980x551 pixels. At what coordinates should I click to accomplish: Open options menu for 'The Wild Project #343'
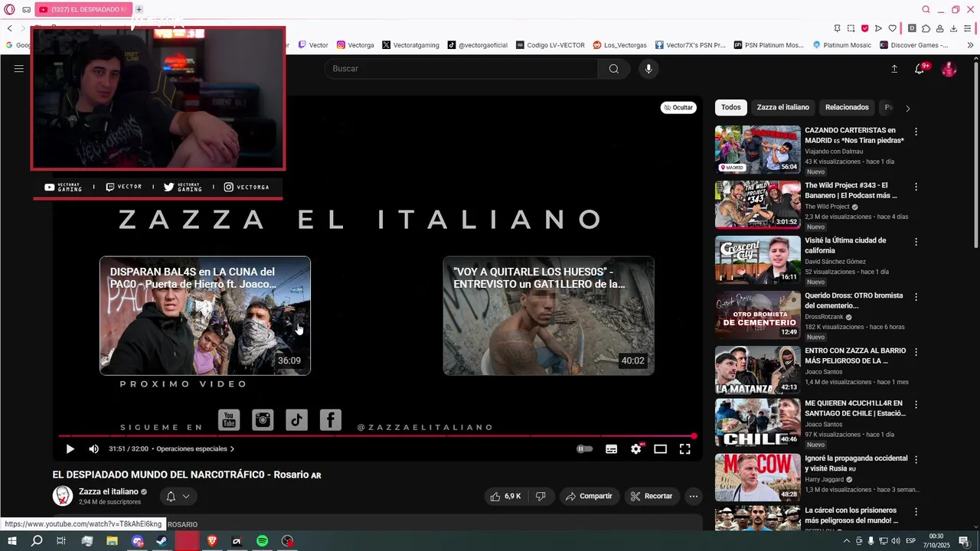[x=916, y=187]
